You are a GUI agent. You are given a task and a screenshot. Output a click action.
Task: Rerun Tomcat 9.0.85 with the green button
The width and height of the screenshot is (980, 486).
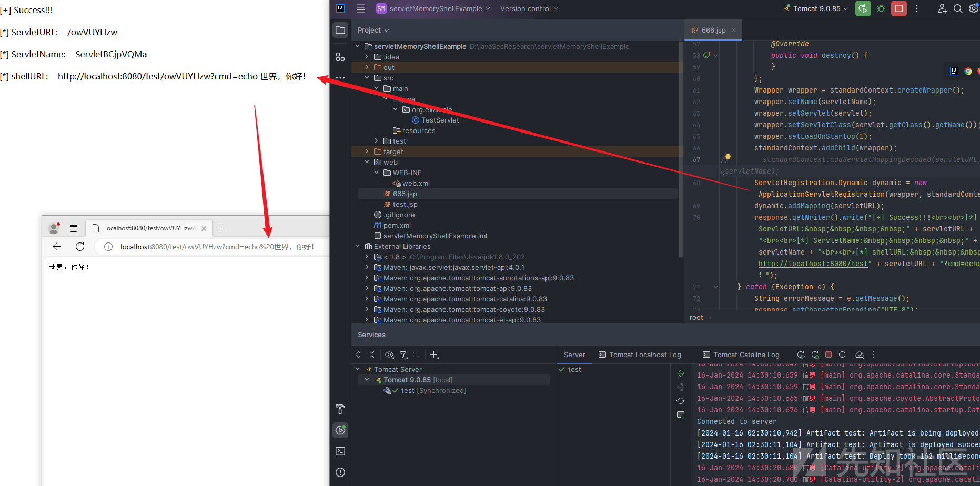pyautogui.click(x=863, y=8)
